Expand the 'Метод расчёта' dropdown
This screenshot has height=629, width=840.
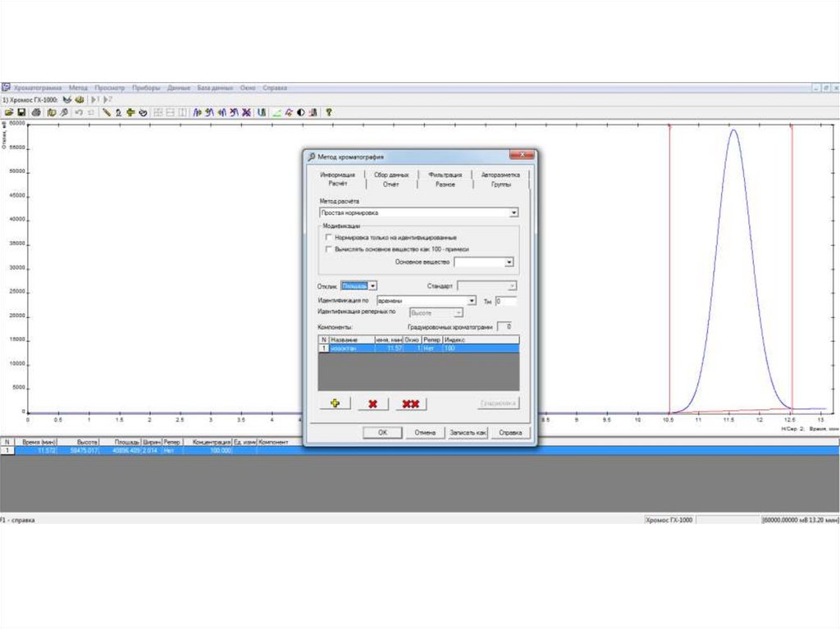(514, 212)
